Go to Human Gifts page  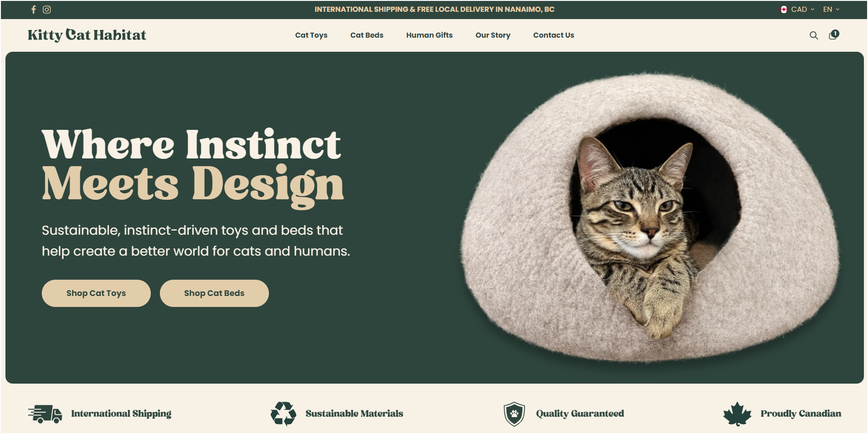tap(429, 35)
